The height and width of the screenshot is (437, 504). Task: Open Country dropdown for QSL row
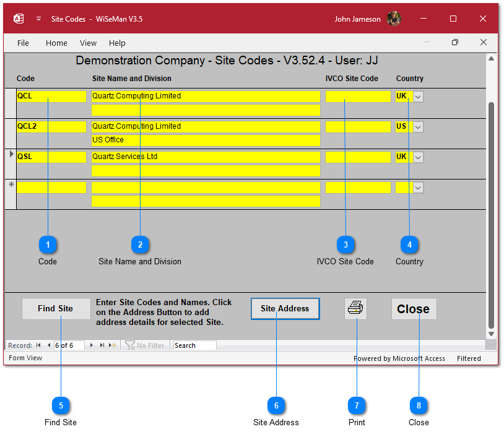(x=418, y=157)
